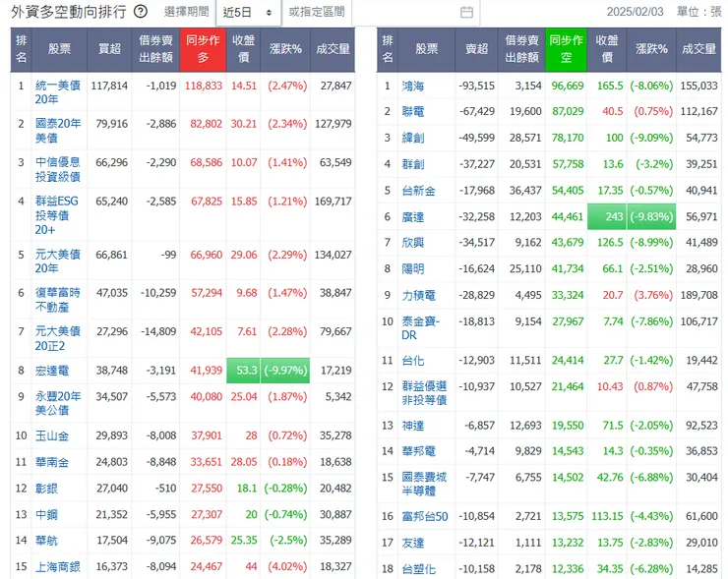
Task: Open stock link 中信優息投資級債
Action: tap(58, 169)
